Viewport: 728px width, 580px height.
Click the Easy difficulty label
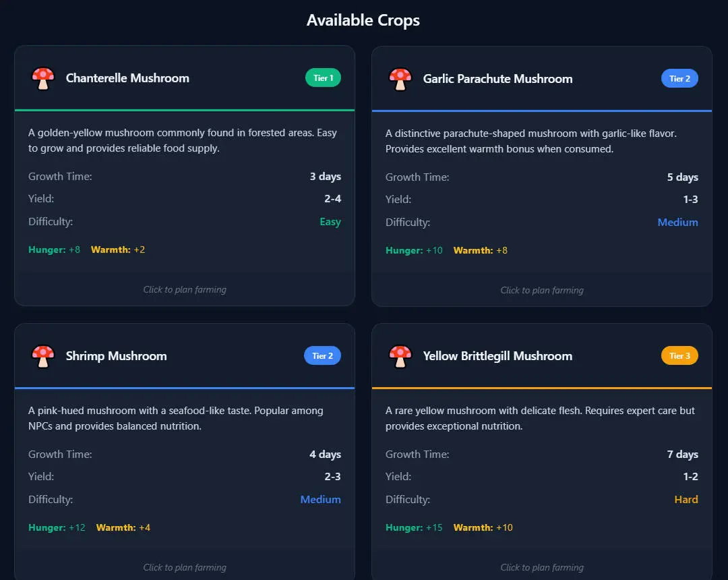[330, 222]
